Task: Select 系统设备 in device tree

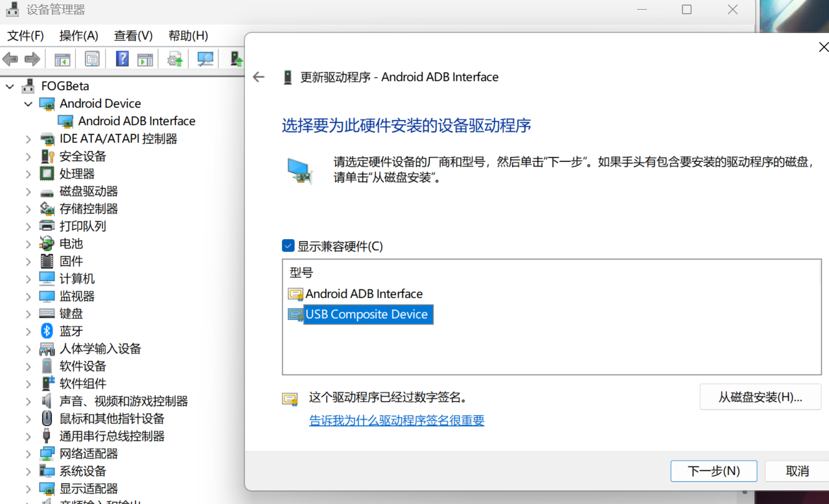Action: point(83,471)
